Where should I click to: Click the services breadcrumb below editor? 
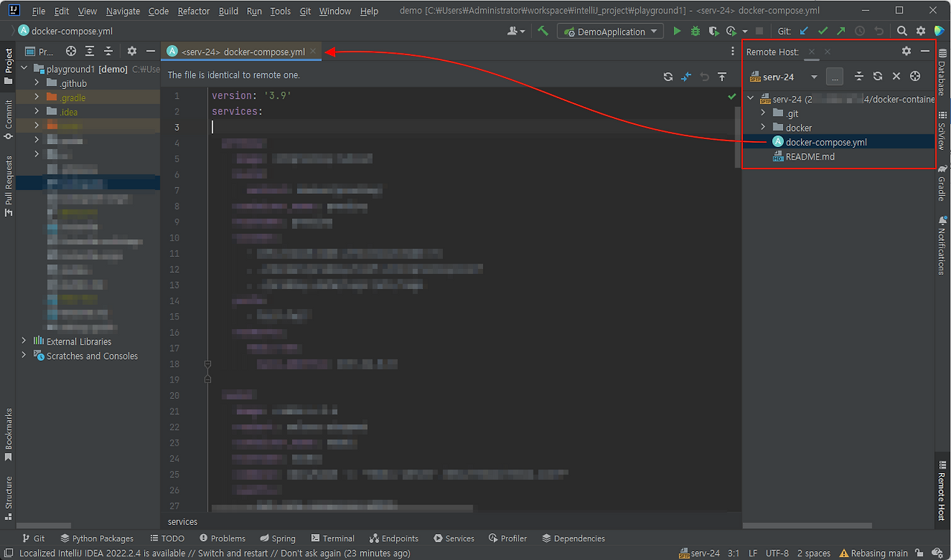[x=183, y=521]
